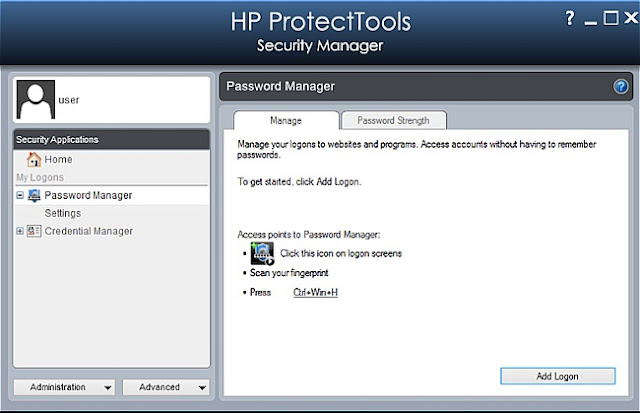Open Settings under Password Manager
Screen dimensions: 640x413
click(63, 213)
